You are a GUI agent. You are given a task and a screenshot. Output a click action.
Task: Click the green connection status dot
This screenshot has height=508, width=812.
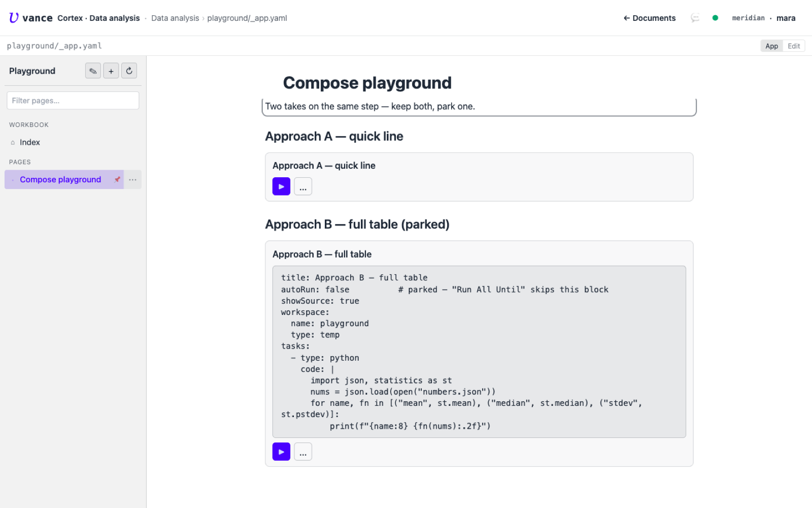[715, 18]
